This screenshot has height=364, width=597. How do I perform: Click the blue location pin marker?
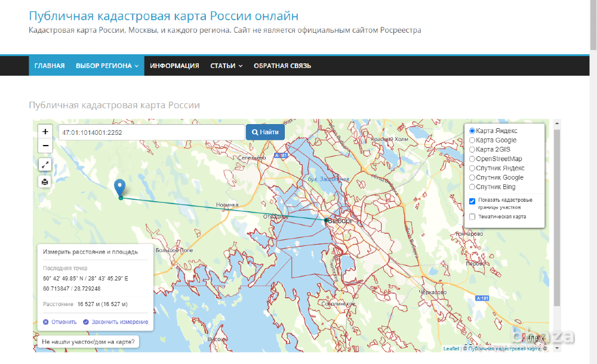pyautogui.click(x=120, y=187)
